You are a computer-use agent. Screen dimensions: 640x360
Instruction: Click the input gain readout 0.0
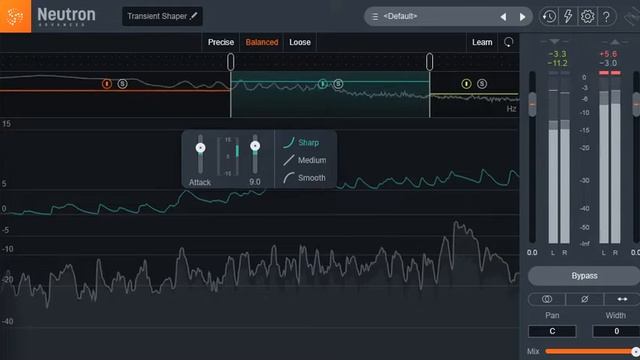pyautogui.click(x=532, y=253)
